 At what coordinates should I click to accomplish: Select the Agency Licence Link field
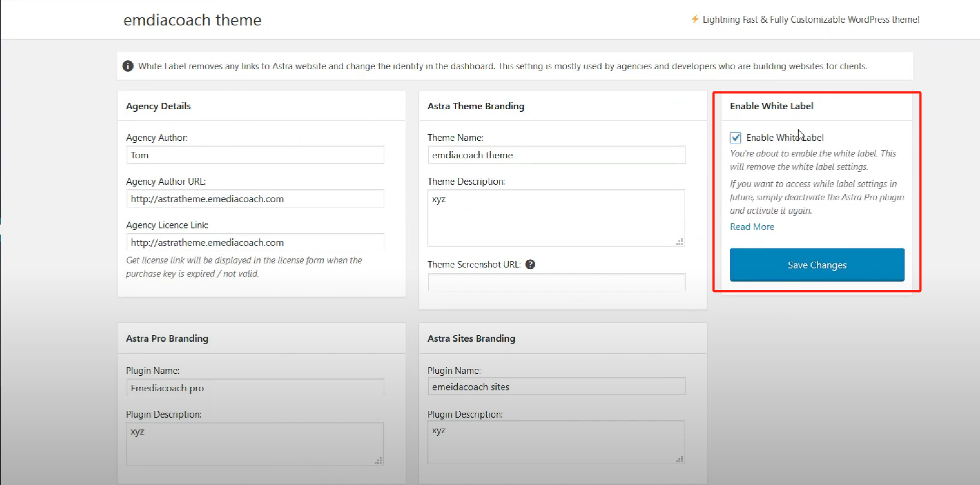click(255, 242)
